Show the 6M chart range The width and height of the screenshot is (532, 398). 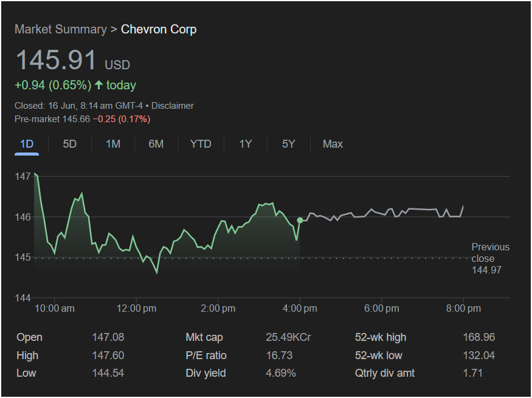pyautogui.click(x=156, y=144)
